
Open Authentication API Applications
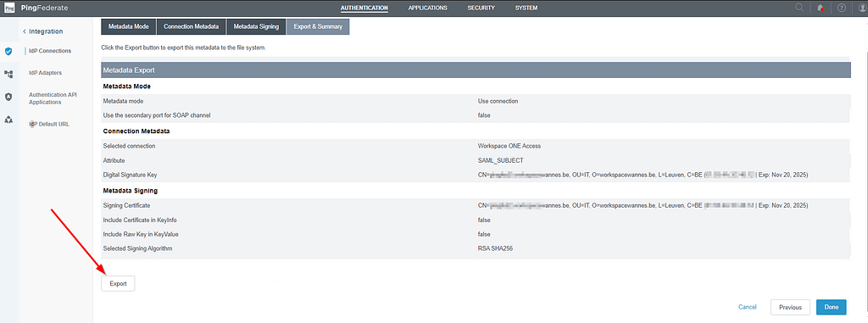click(x=53, y=98)
